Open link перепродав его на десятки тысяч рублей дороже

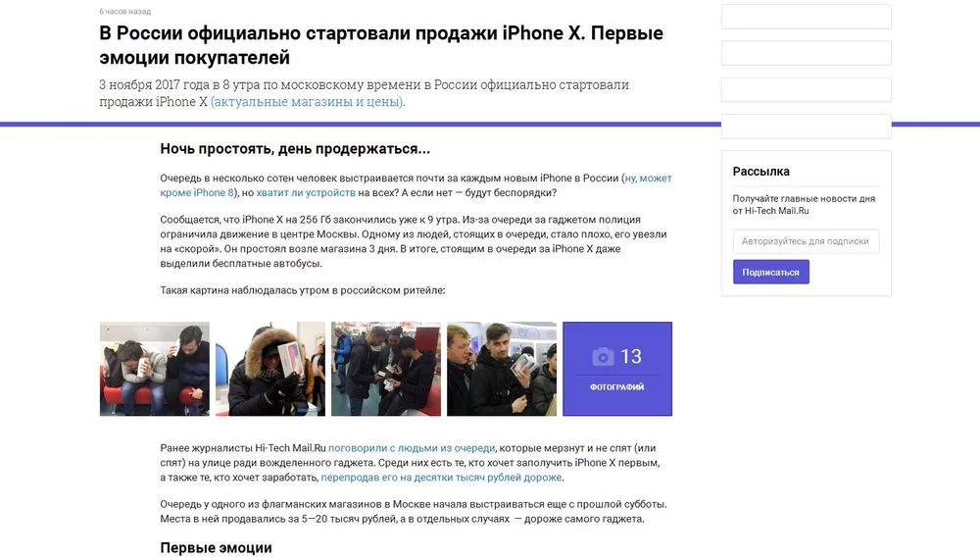(441, 478)
